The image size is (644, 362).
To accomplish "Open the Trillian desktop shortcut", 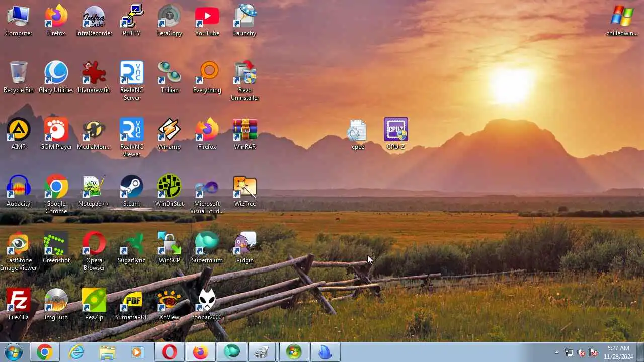I will 170,77.
